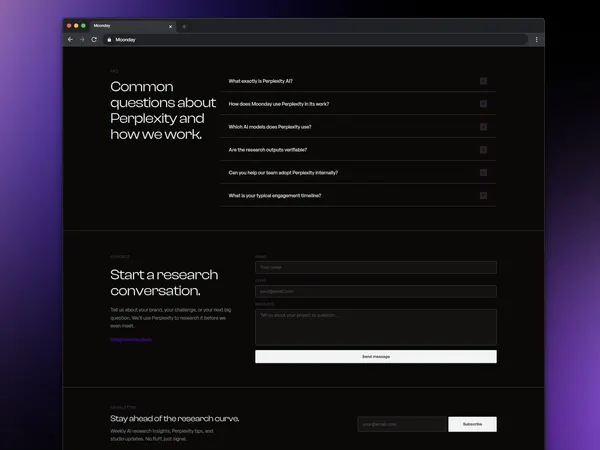Expand 'How does Moonday use Perplexity' question
The height and width of the screenshot is (450, 600).
coord(358,104)
